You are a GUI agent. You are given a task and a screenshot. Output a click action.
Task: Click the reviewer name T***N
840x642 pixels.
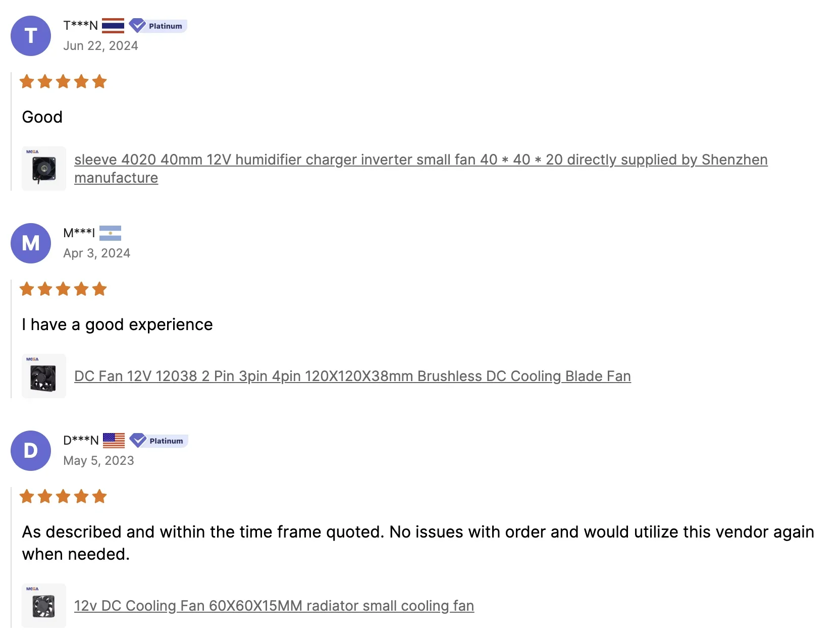click(x=80, y=26)
